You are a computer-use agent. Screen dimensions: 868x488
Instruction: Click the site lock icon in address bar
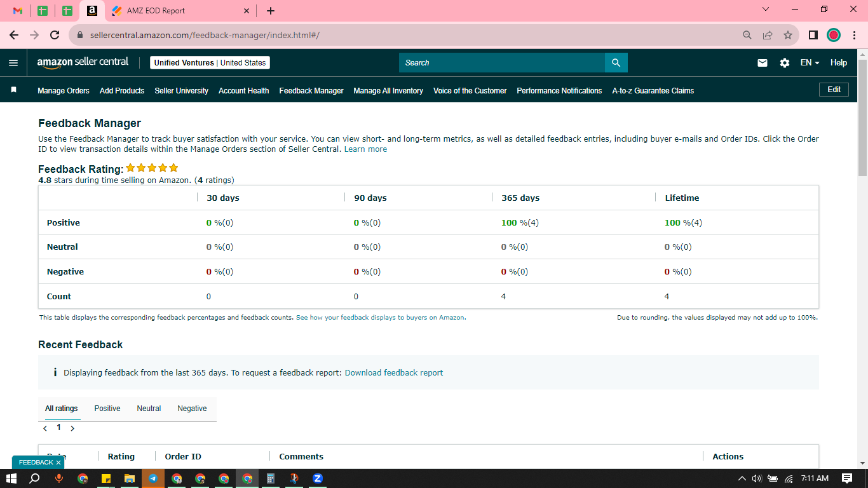(80, 36)
